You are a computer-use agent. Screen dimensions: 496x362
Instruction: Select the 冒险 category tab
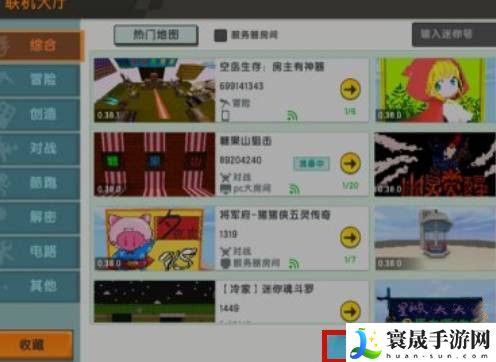pyautogui.click(x=40, y=80)
